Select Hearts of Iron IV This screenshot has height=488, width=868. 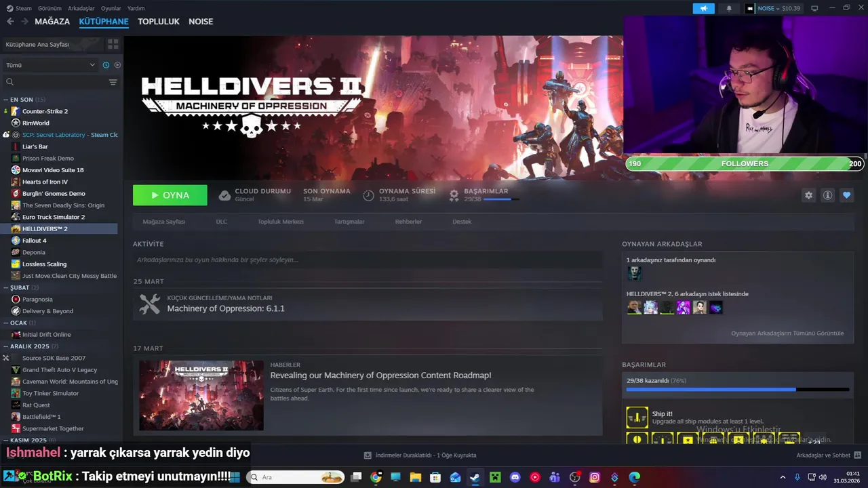(45, 182)
